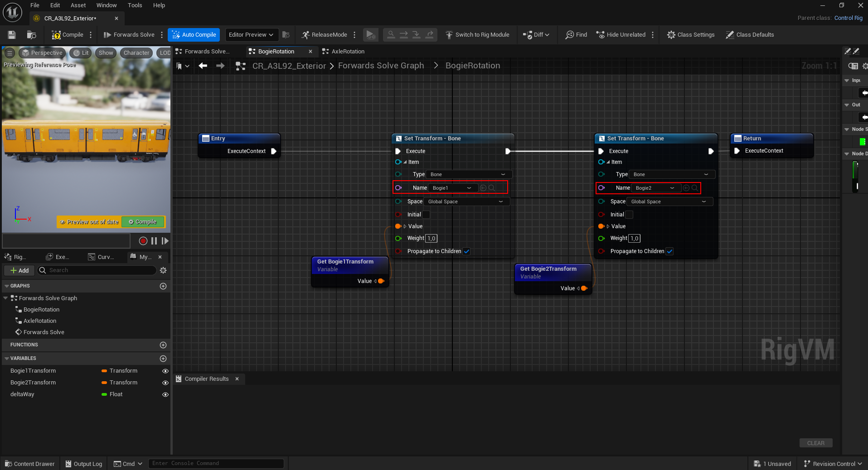Click the green Compile button in viewport
The image size is (868, 470).
[142, 222]
